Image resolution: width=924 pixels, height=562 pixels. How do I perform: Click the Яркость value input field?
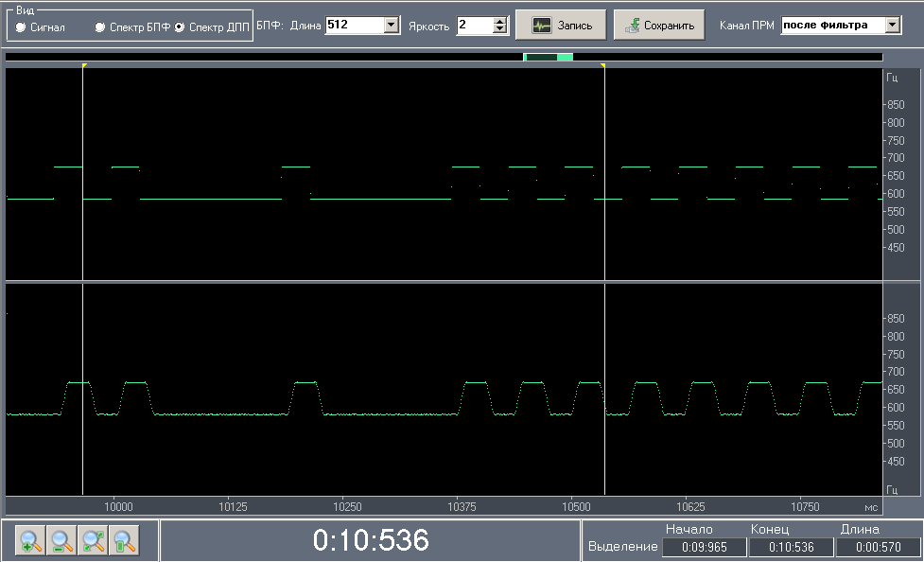[474, 26]
